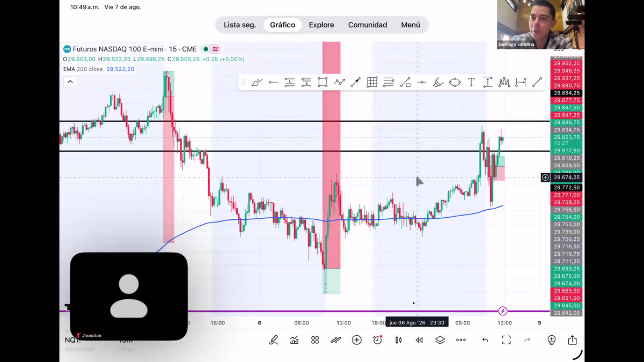Open the object tree layers icon
The width and height of the screenshot is (644, 362).
point(440,340)
